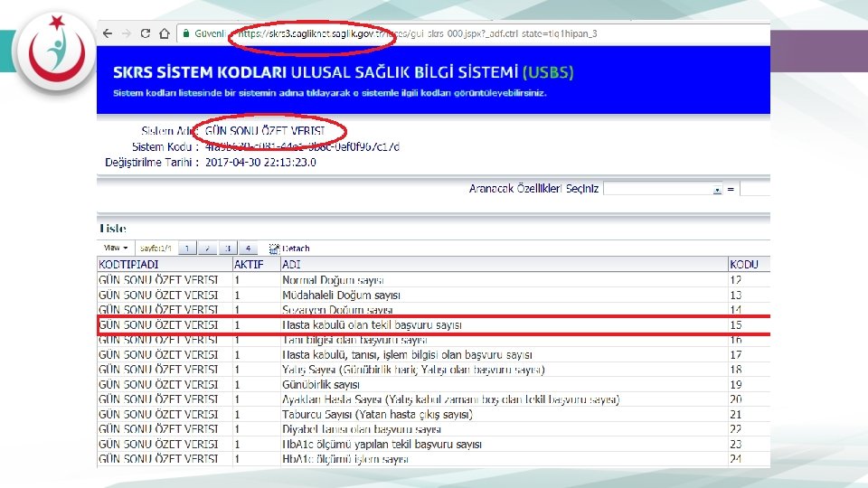Screen dimensions: 868x488
Task: Click the green secure padlock icon
Action: [x=186, y=33]
